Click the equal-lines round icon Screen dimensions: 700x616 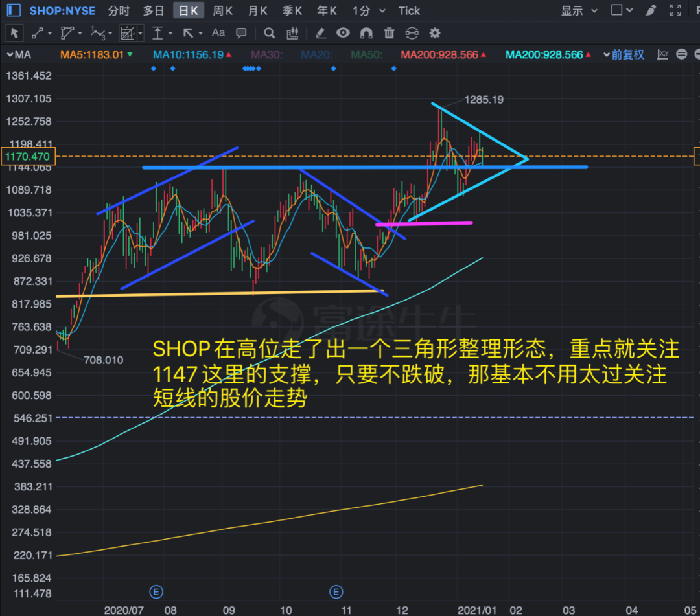682,54
